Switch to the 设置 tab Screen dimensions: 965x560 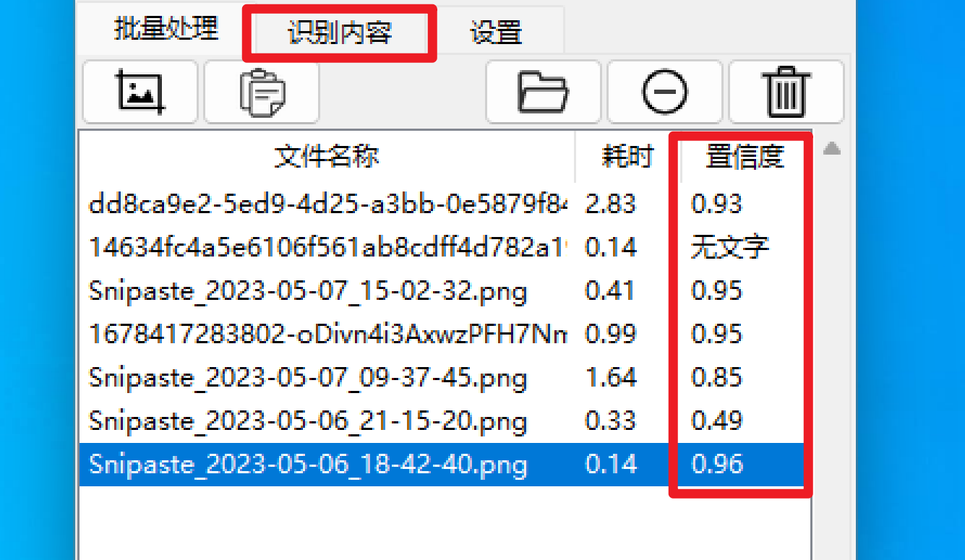pyautogui.click(x=496, y=33)
